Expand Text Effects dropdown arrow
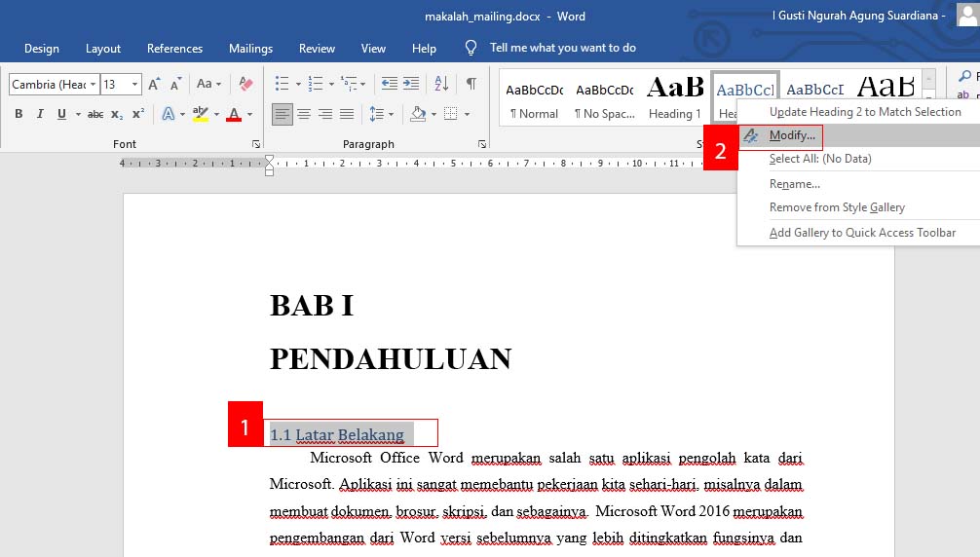The height and width of the screenshot is (557, 980). point(182,114)
